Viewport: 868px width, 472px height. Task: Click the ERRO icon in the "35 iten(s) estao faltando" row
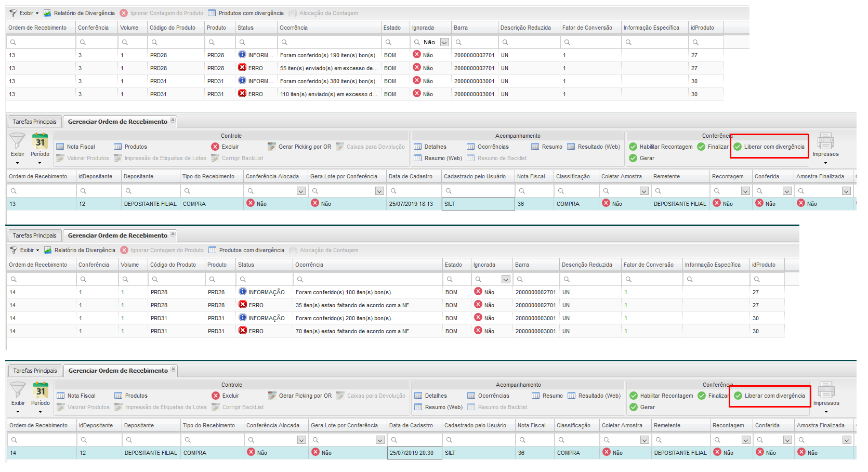click(242, 305)
